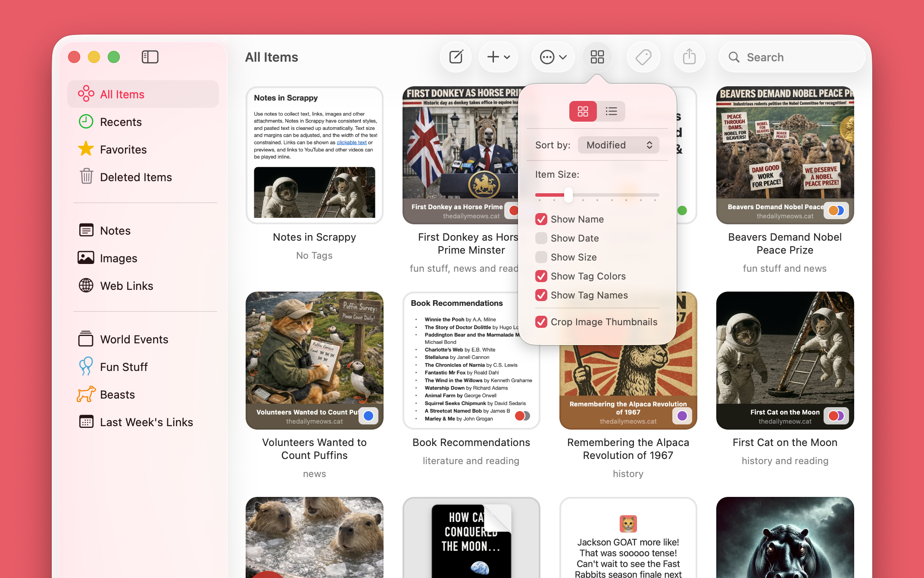The width and height of the screenshot is (924, 578).
Task: Click the 'fun stuff and news' tags text
Action: pos(785,269)
